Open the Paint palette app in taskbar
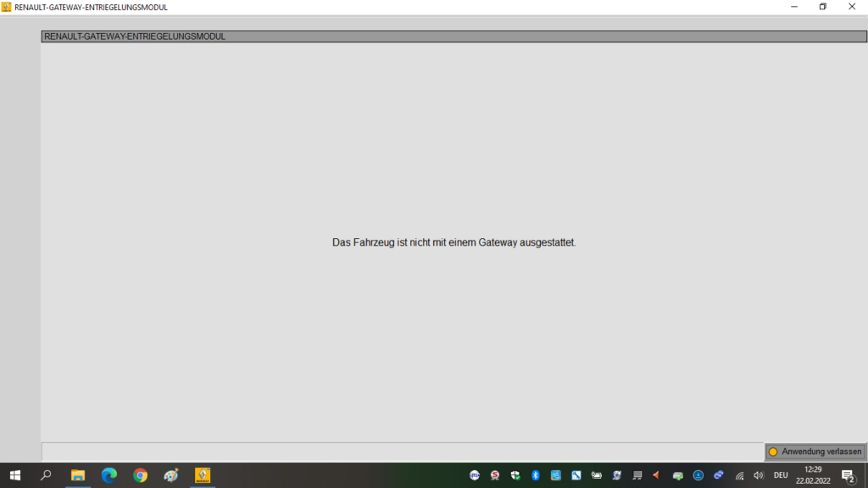 171,475
